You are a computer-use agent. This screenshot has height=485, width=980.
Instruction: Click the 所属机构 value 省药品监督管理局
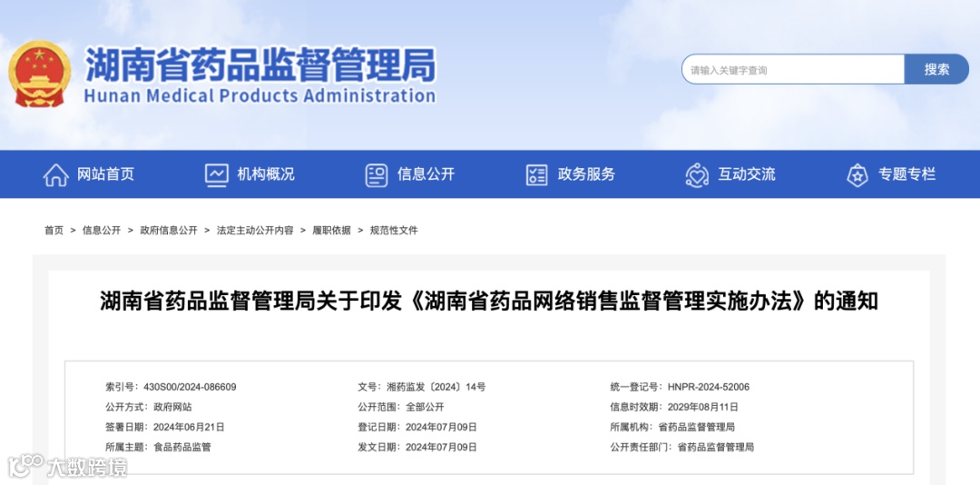[x=697, y=427]
